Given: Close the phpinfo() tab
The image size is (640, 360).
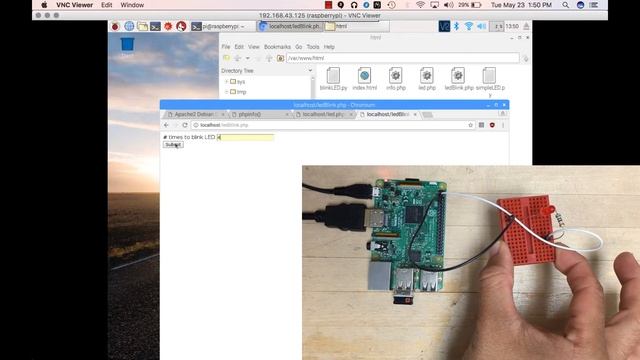Looking at the screenshot, I should click(x=287, y=115).
